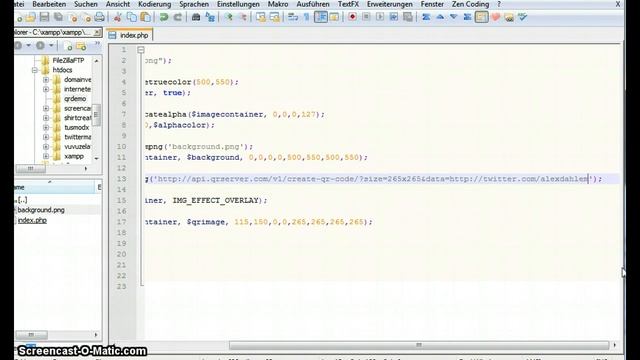Open the TextFX menu

tap(348, 4)
